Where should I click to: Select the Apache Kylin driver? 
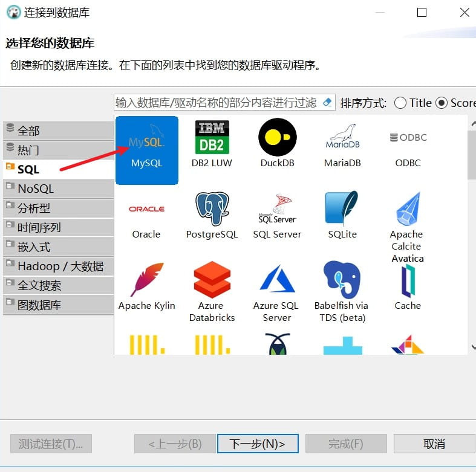click(x=146, y=286)
